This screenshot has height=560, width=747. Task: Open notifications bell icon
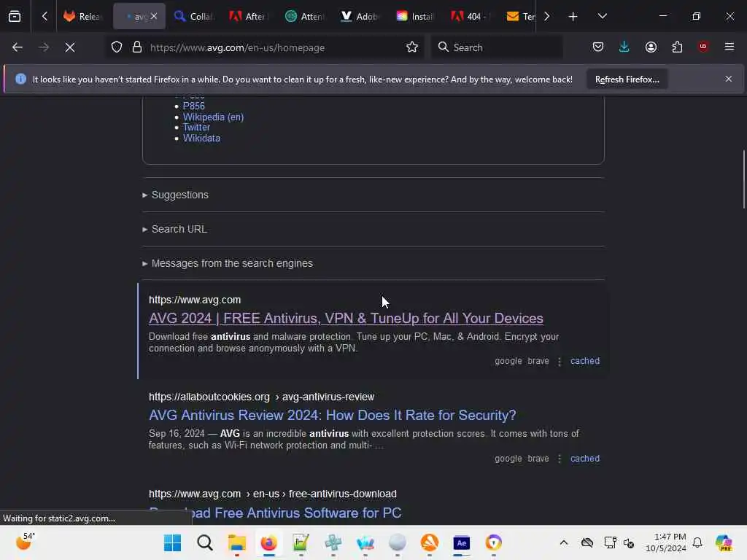tap(697, 542)
